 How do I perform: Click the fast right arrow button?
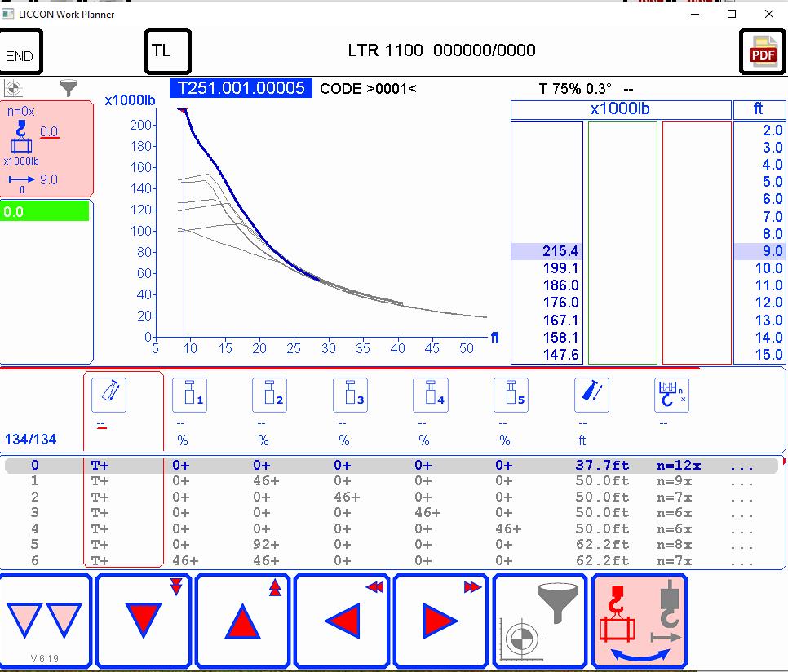pos(440,621)
